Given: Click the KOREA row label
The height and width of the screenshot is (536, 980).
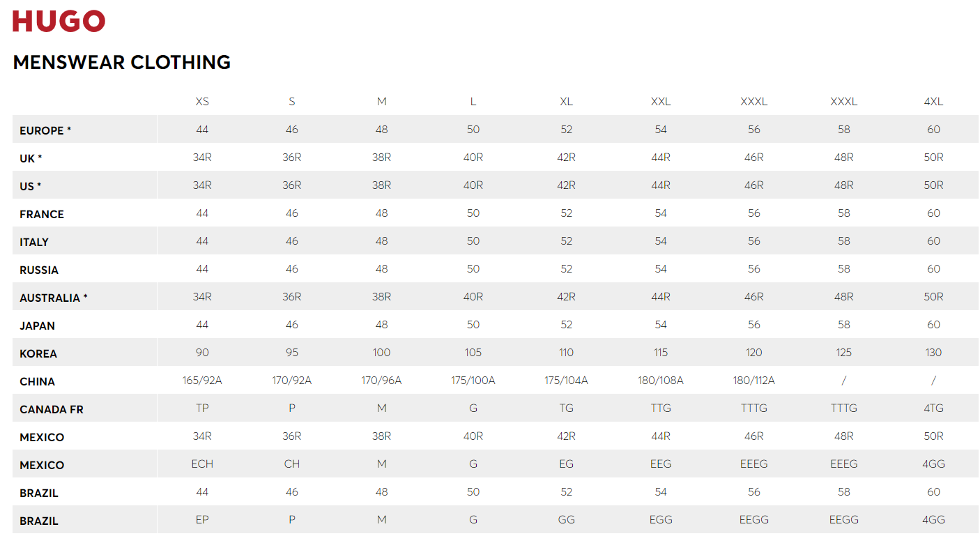Looking at the screenshot, I should (38, 353).
